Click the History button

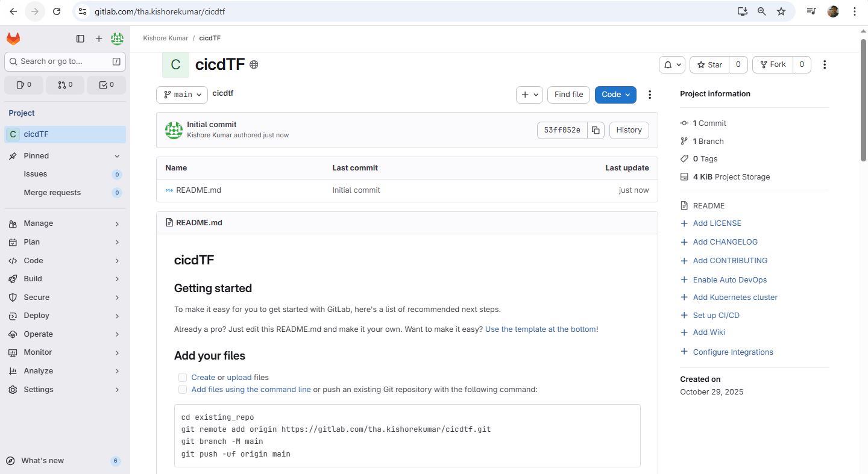[629, 130]
